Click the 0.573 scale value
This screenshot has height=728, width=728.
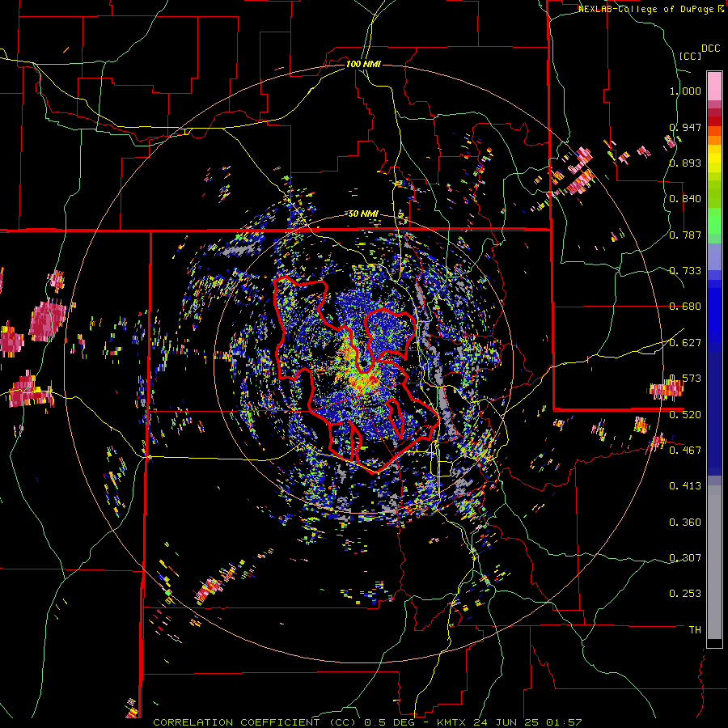(x=685, y=379)
